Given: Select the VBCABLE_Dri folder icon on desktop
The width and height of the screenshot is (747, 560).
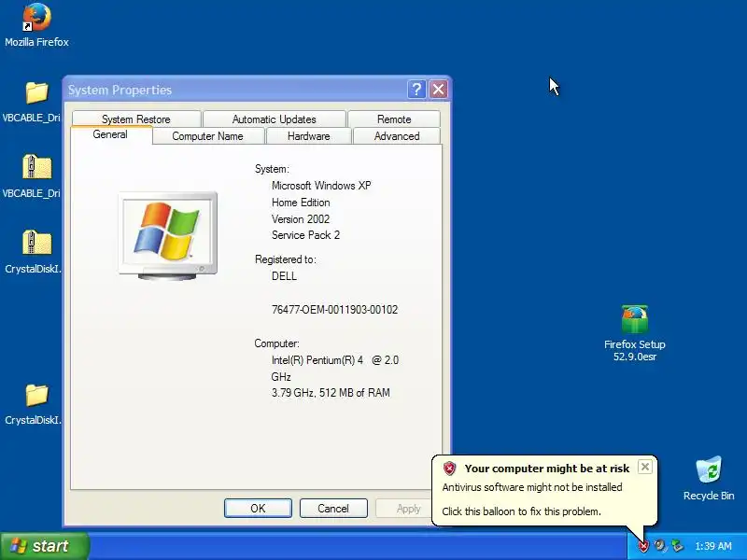Looking at the screenshot, I should [36, 92].
